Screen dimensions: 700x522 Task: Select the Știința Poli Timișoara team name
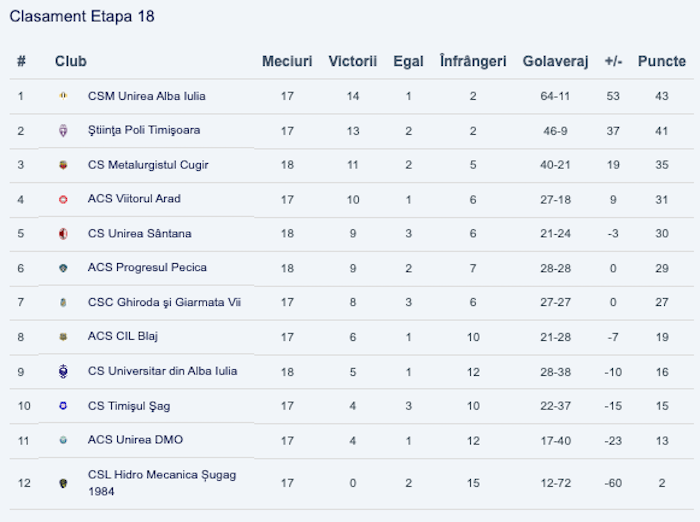click(144, 131)
